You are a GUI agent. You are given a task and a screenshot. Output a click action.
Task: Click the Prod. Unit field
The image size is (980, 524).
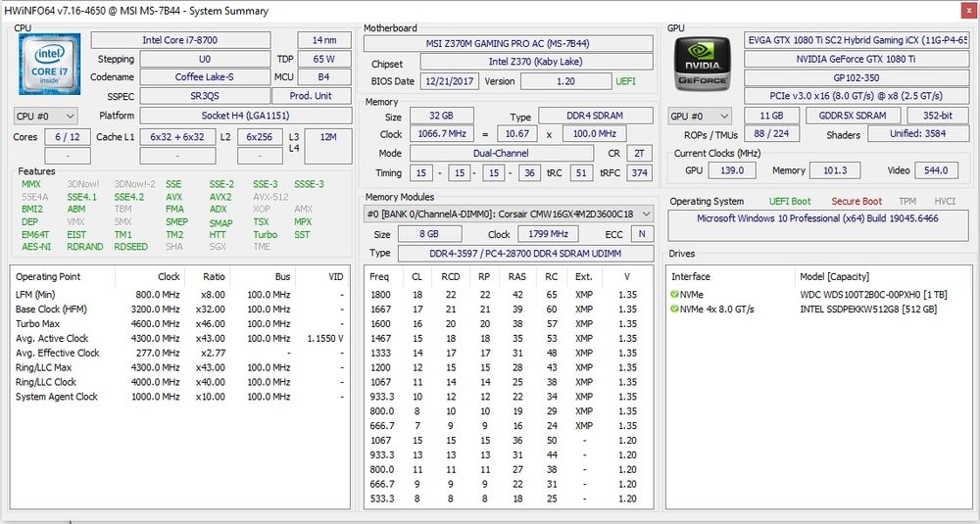[312, 96]
